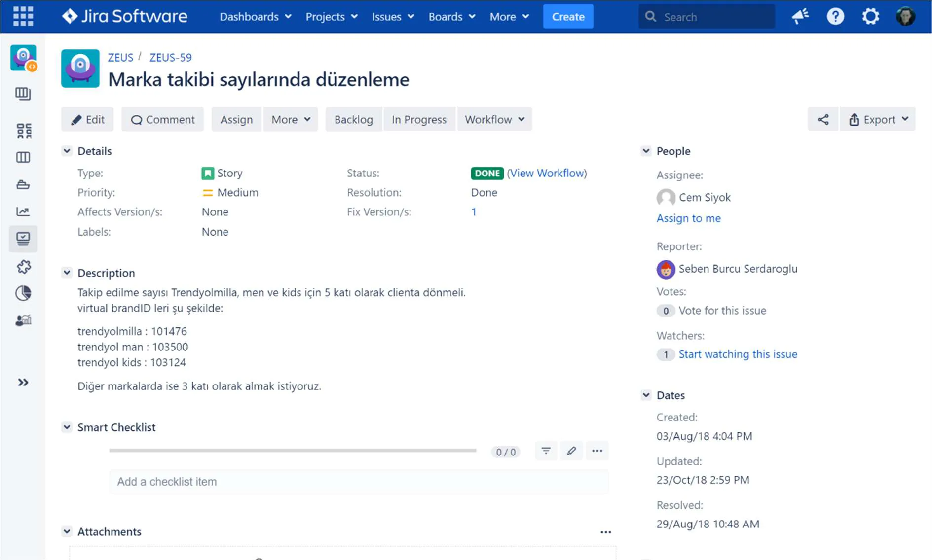Open the add-ons puzzle icon in sidebar
Image resolution: width=932 pixels, height=560 pixels.
[x=23, y=267]
